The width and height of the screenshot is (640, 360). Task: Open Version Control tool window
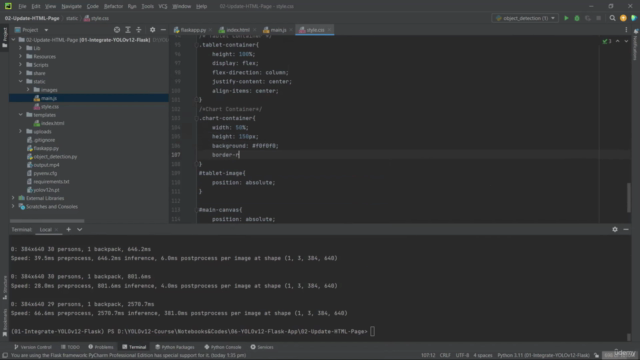[33, 347]
